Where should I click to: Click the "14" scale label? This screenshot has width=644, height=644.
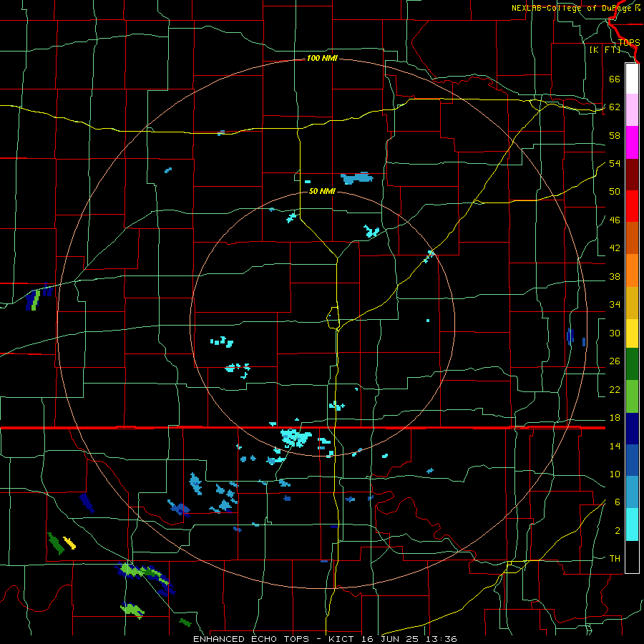tap(615, 446)
